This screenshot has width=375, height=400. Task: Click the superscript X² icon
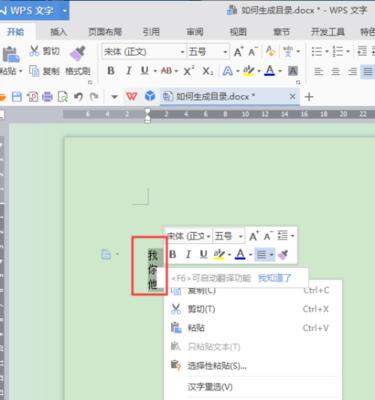pos(189,71)
